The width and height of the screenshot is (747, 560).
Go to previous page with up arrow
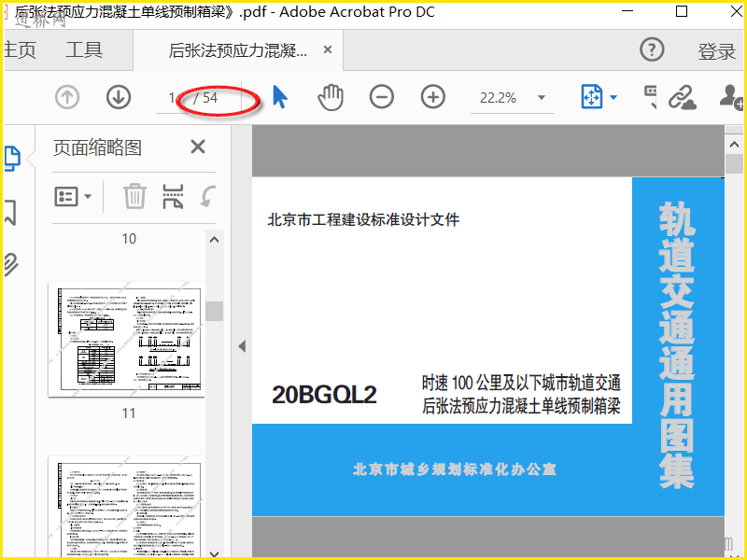[x=66, y=98]
